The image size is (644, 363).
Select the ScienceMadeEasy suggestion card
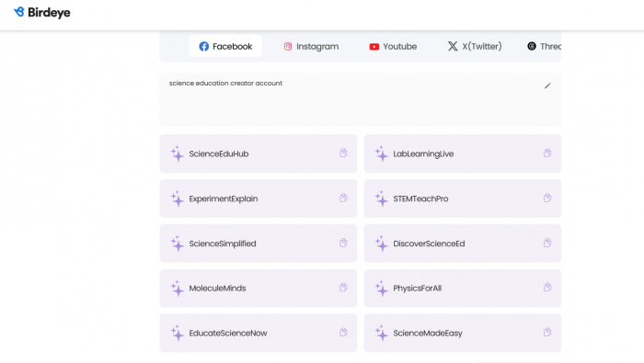(x=463, y=333)
